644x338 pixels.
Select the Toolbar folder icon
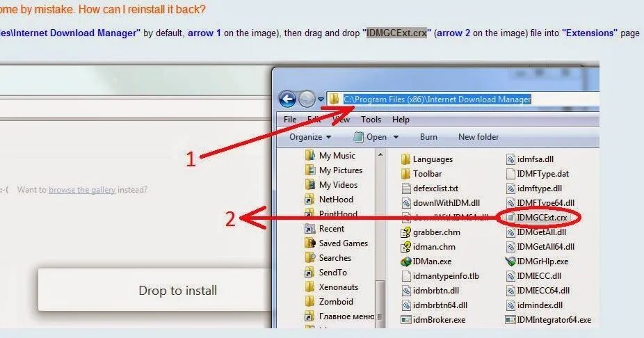coord(405,174)
